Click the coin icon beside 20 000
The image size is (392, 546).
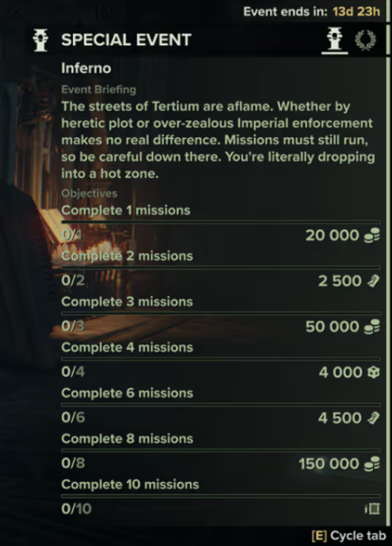click(x=372, y=235)
